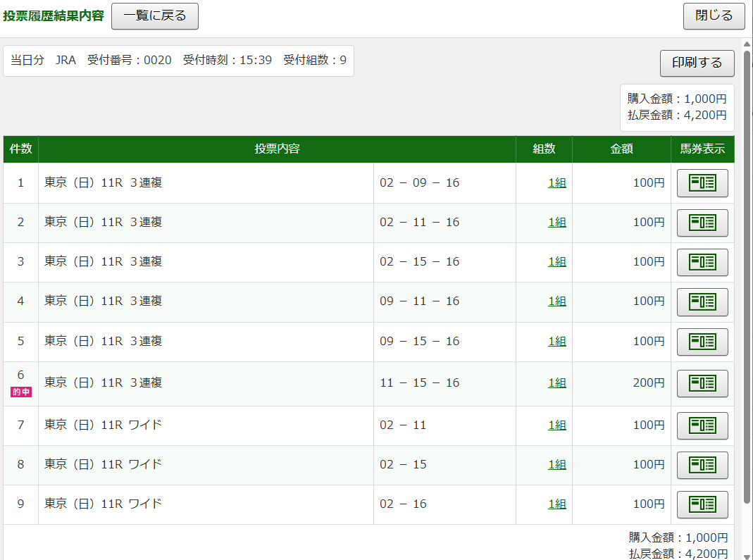The width and height of the screenshot is (753, 560).
Task: Click top 払戻金額:4,200円 summary
Action: [x=677, y=116]
